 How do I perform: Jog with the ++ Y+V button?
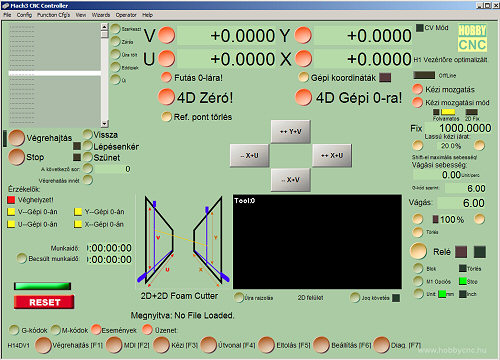pyautogui.click(x=291, y=132)
